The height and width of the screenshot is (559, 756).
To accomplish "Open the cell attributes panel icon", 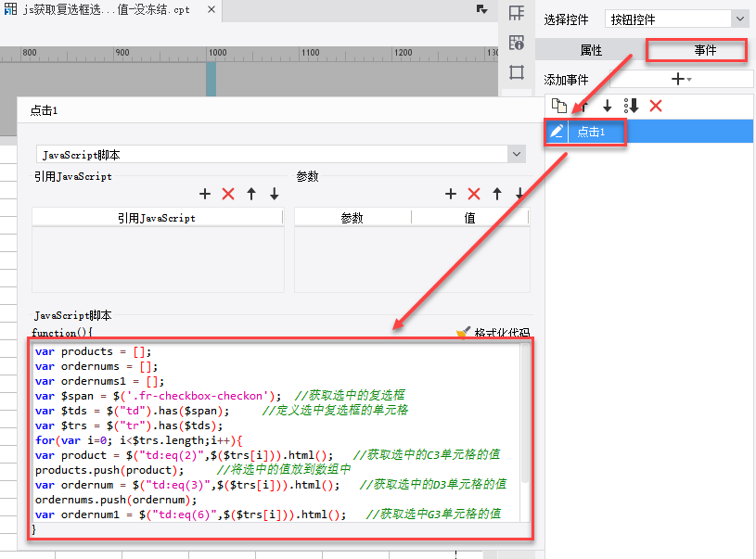I will pyautogui.click(x=517, y=13).
